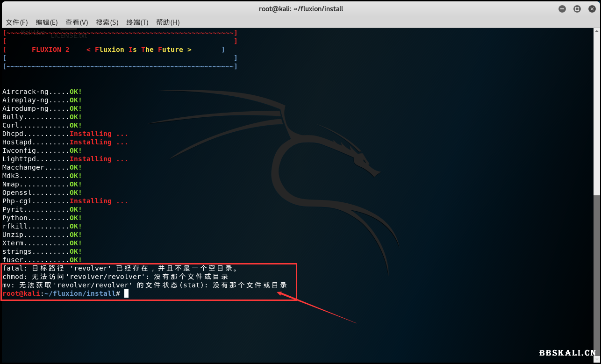Viewport: 601px width, 364px height.
Task: Click the Aircrack-ng OK status line
Action: point(42,92)
